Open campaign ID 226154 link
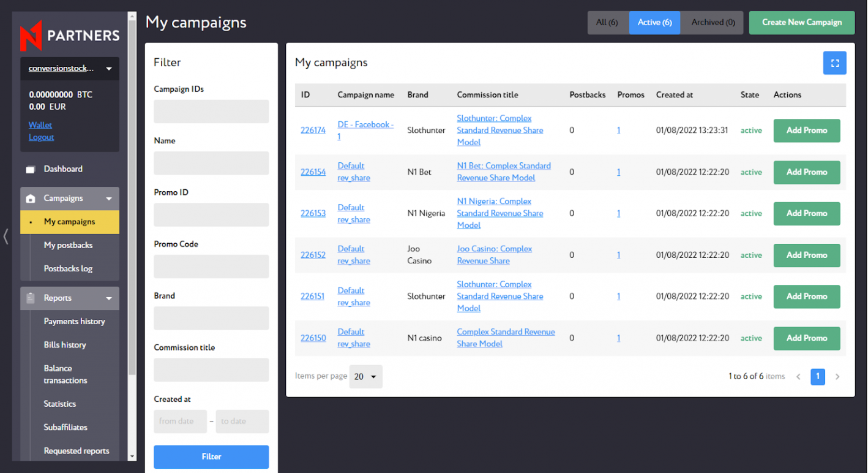This screenshot has height=473, width=868. [313, 172]
